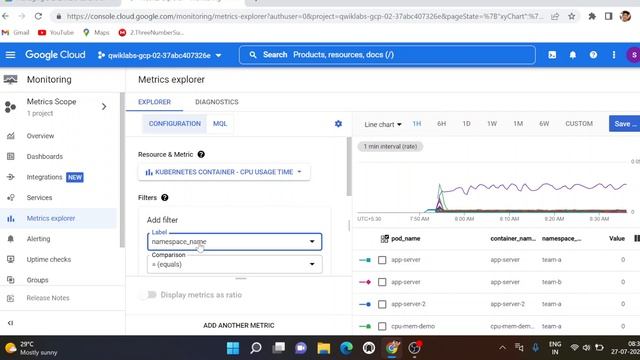This screenshot has width=640, height=360.
Task: Open taskbar search
Action: 256,348
